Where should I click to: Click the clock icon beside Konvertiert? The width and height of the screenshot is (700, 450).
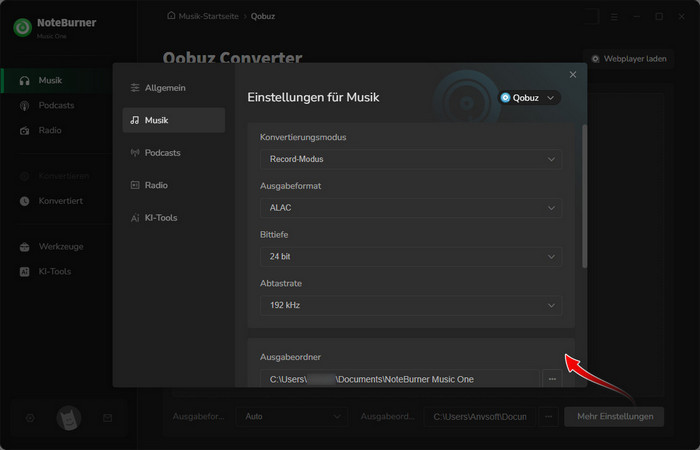click(25, 201)
